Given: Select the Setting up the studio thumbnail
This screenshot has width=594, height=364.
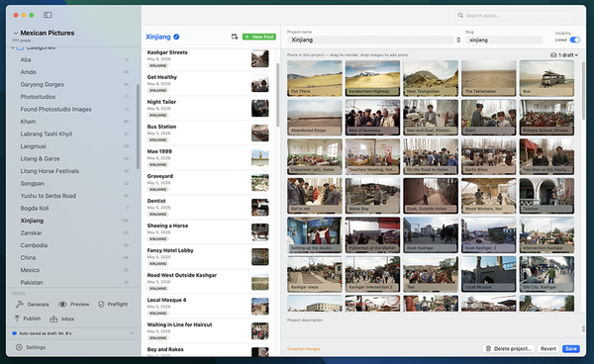Looking at the screenshot, I should pos(315,235).
